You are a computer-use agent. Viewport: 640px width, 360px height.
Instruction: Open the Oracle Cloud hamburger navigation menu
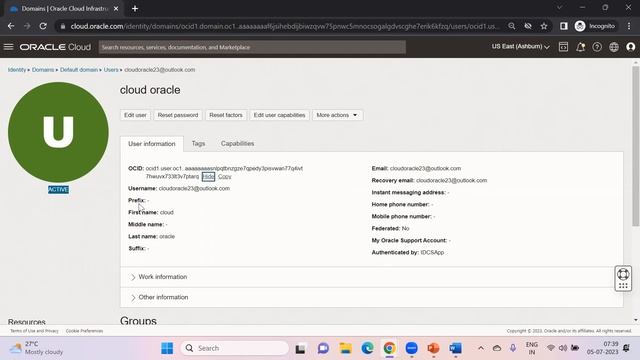tap(9, 47)
